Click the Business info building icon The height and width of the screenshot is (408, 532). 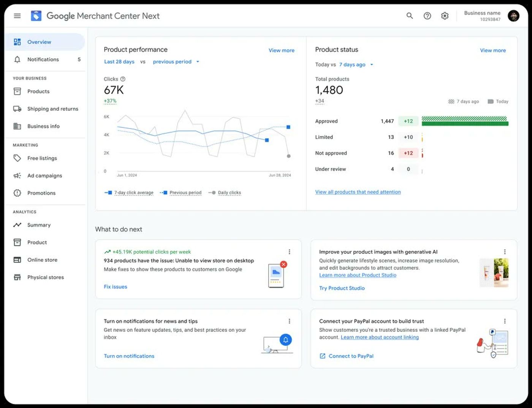point(17,126)
